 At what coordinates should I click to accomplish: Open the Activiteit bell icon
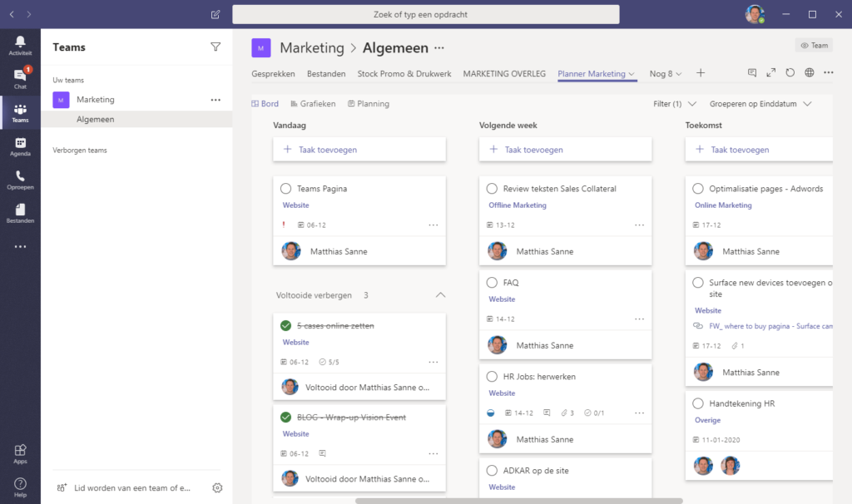[x=20, y=46]
